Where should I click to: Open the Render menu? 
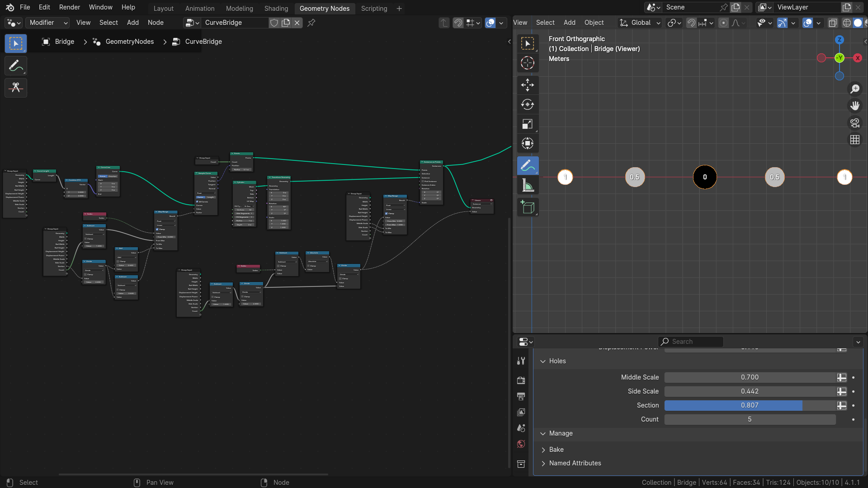coord(70,7)
